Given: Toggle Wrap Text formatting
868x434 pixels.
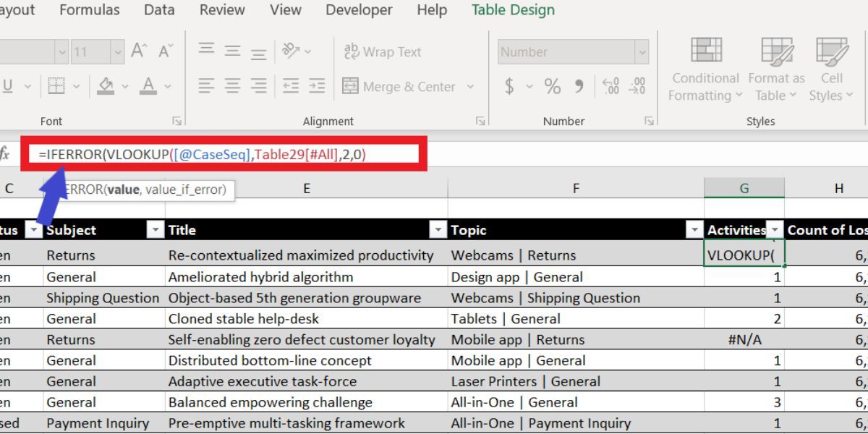Looking at the screenshot, I should 383,51.
